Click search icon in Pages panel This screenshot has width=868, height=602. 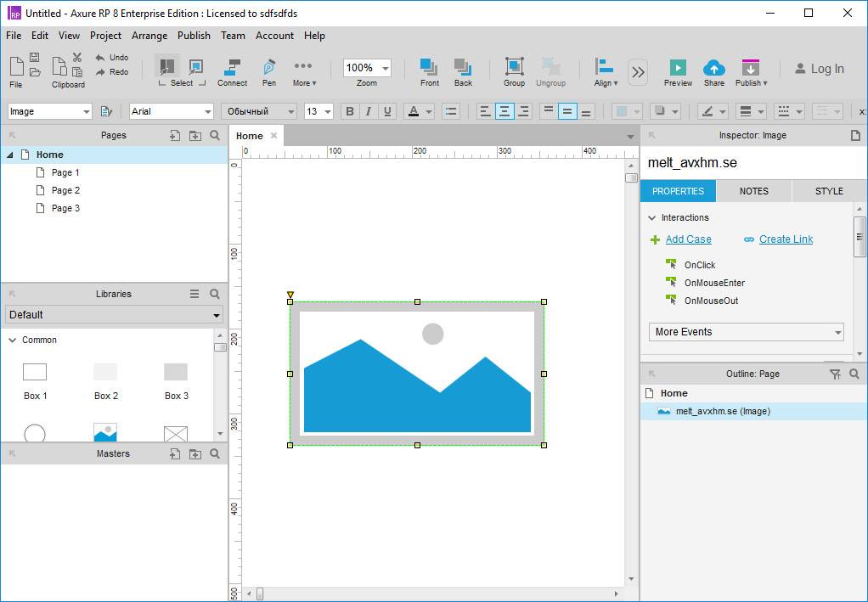216,136
